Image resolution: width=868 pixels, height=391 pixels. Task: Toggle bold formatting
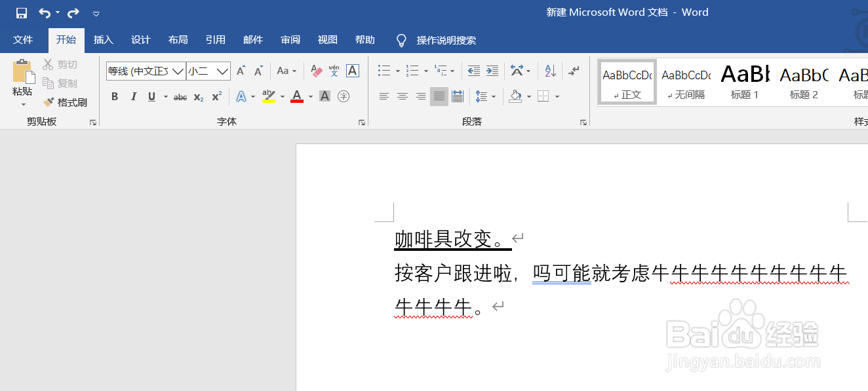click(x=115, y=96)
